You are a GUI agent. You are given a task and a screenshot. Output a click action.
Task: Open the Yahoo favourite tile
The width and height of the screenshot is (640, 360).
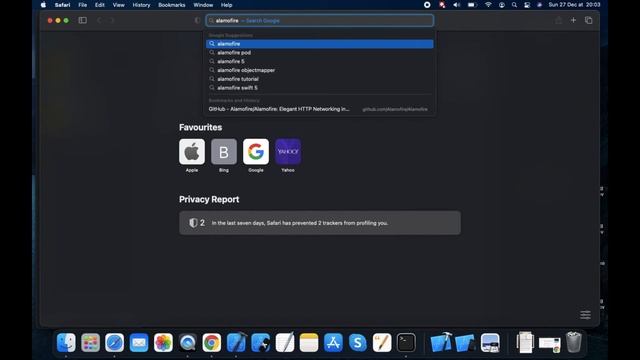pyautogui.click(x=288, y=151)
